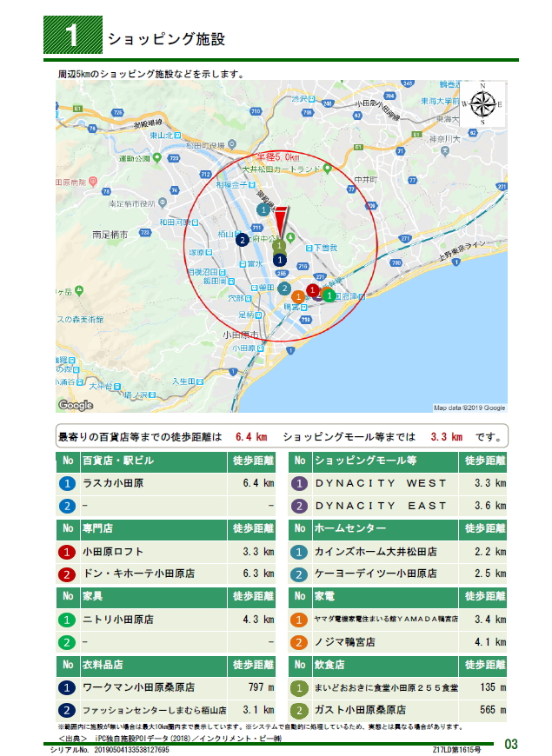Click the 家電 table header
Screen dimensions: 552x756
coord(325,596)
